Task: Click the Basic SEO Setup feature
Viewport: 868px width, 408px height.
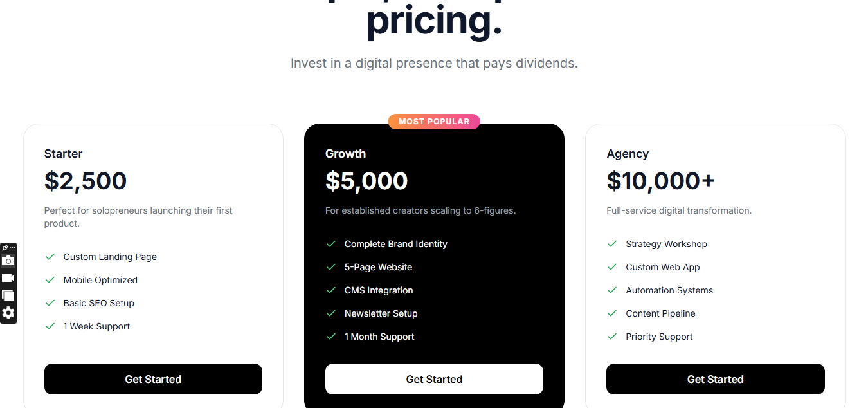Action: coord(98,303)
